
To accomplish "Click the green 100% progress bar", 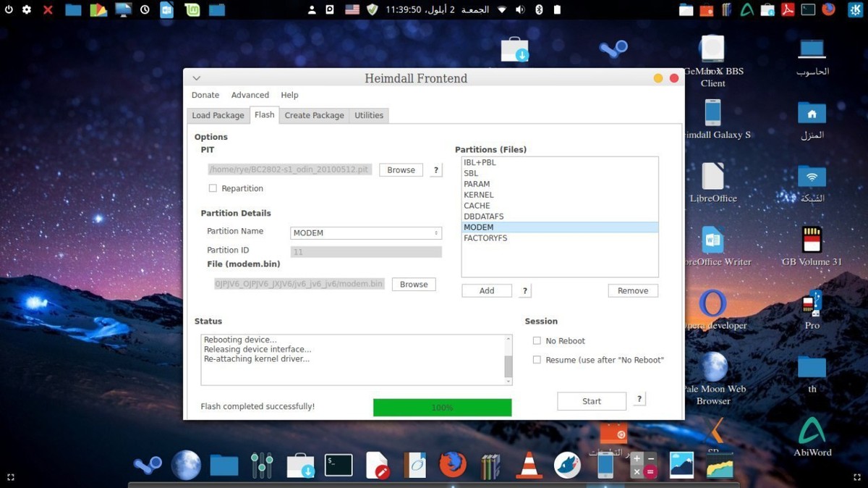I will coord(442,407).
